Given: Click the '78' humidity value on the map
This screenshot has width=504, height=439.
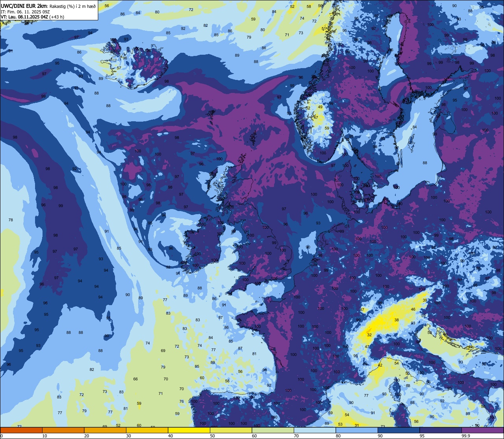Looking at the screenshot, I should (x=11, y=220).
